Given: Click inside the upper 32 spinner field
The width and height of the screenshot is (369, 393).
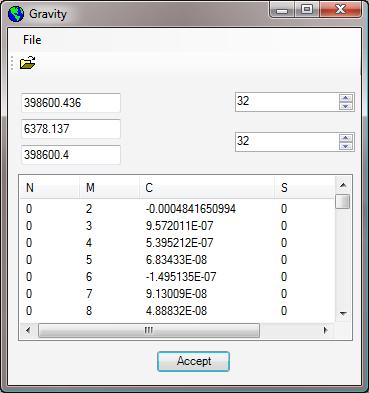Looking at the screenshot, I should click(287, 101).
